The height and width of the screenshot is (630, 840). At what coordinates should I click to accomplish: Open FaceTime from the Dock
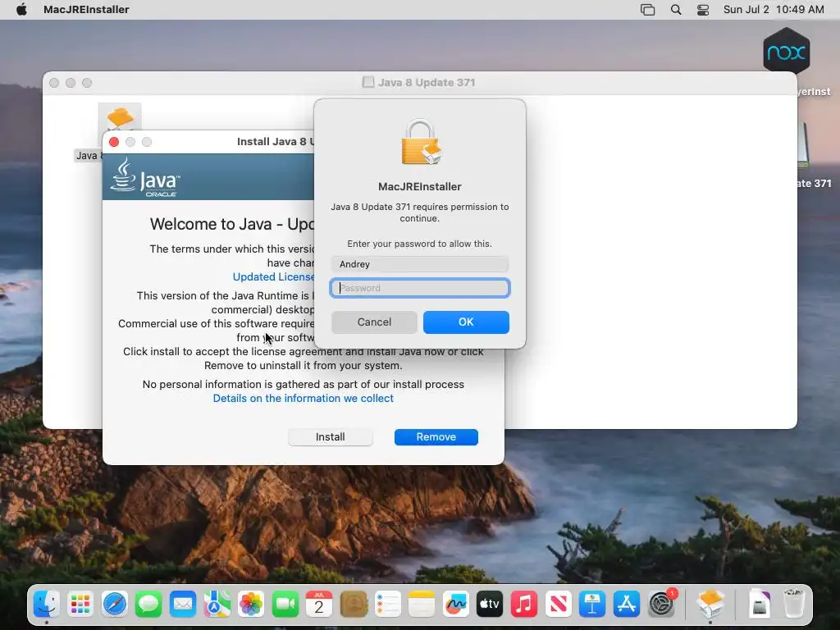pos(285,605)
